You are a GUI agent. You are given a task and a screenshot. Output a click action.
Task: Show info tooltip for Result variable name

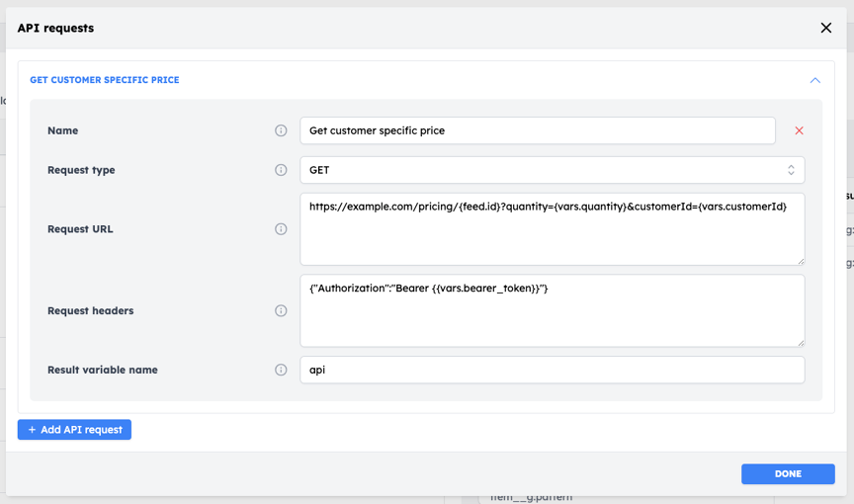(x=281, y=371)
